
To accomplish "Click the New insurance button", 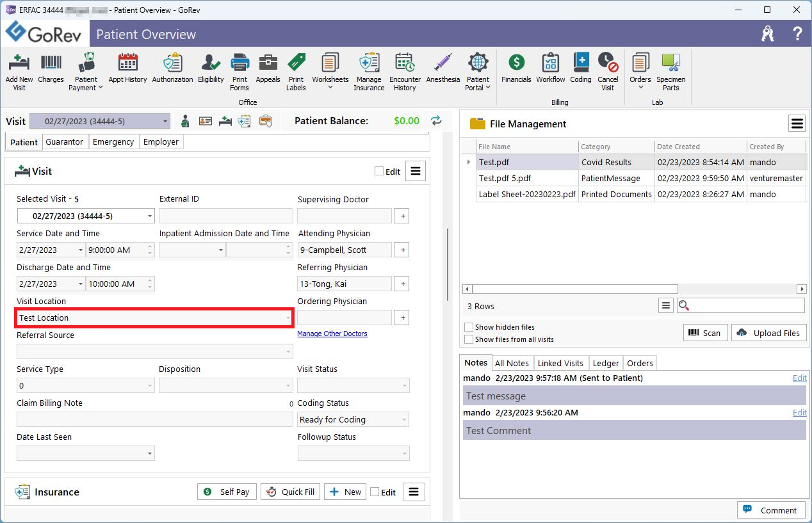I will 345,492.
